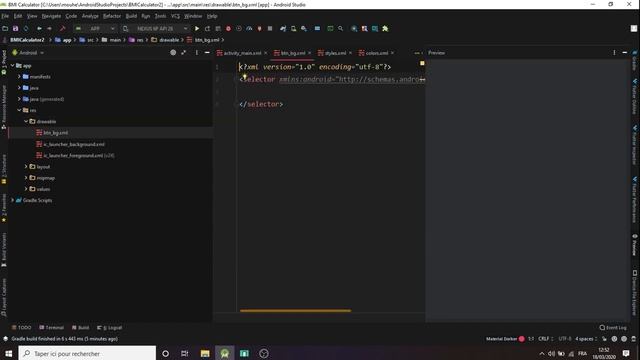Image resolution: width=640 pixels, height=360 pixels.
Task: Collapse the drawable folder
Action: tap(26, 121)
